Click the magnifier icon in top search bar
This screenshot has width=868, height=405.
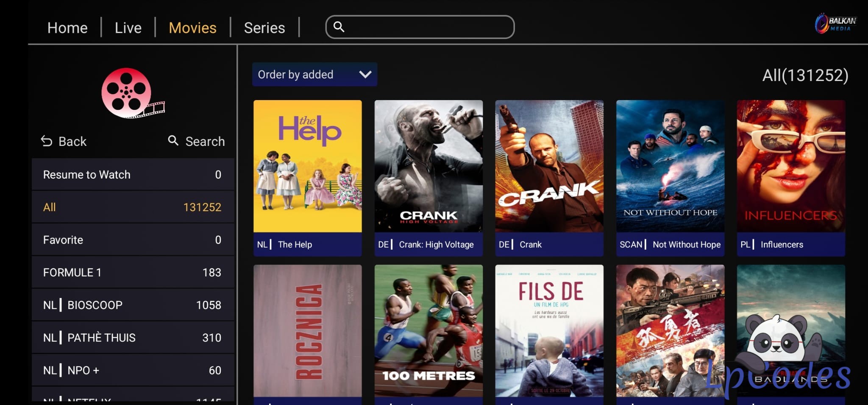click(x=339, y=27)
